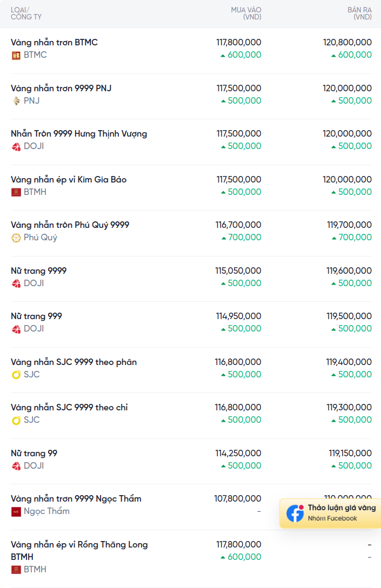Open Thảo luận giá vàng Facebook group
This screenshot has height=588, width=381.
[x=341, y=508]
